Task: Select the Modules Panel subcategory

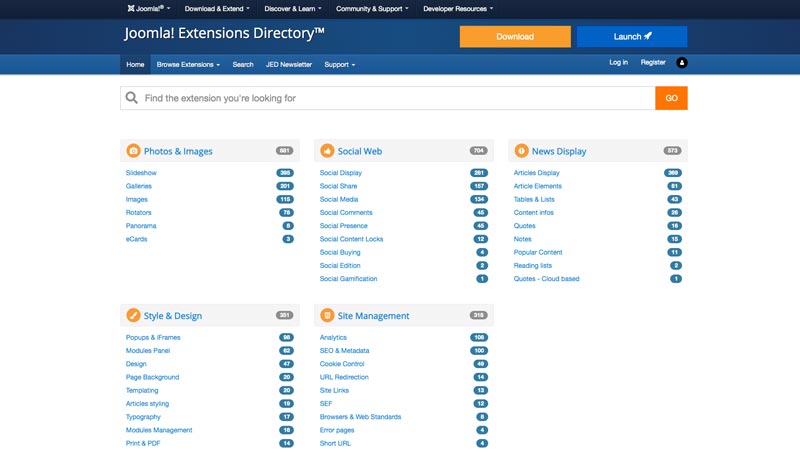Action: click(x=148, y=351)
